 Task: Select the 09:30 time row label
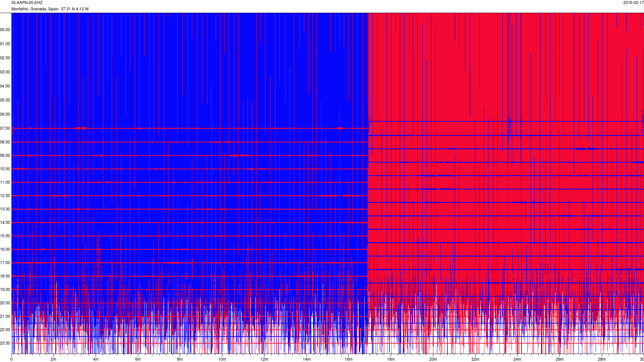tap(5, 156)
